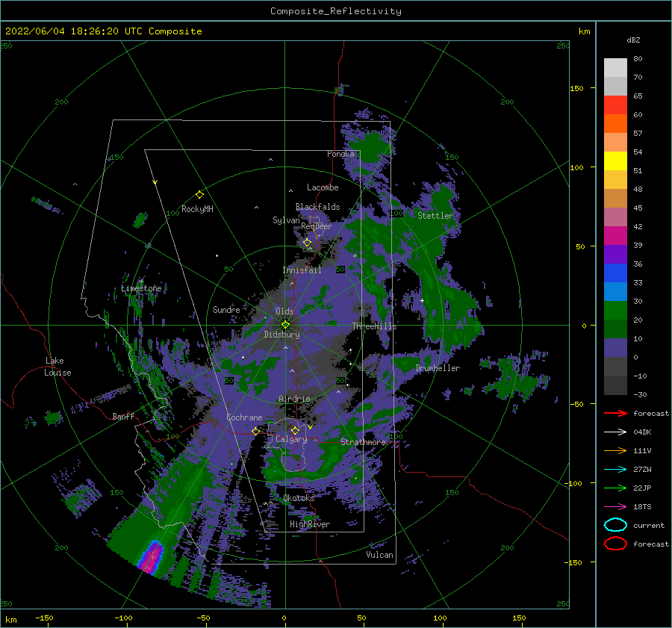
Task: Select the orange 111V arrow icon
Action: pyautogui.click(x=615, y=450)
